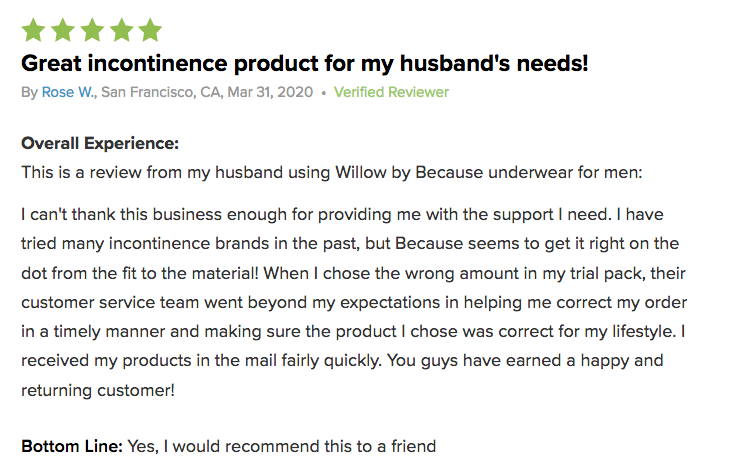
Task: Click the Bottom Line label
Action: point(72,447)
